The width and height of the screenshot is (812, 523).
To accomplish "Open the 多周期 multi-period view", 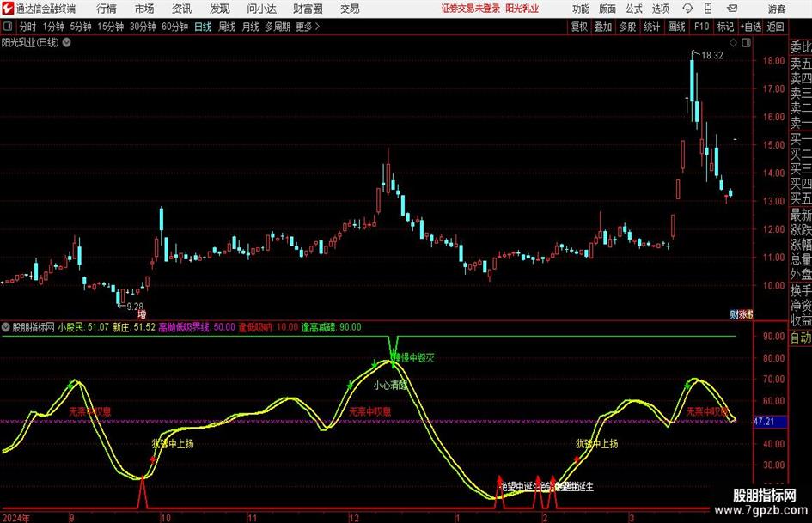I will pyautogui.click(x=277, y=27).
